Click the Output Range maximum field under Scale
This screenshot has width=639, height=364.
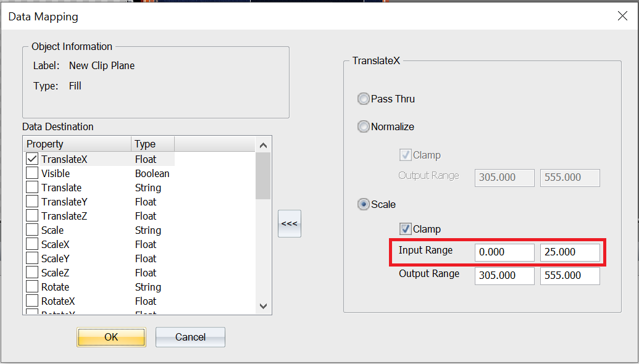click(569, 276)
